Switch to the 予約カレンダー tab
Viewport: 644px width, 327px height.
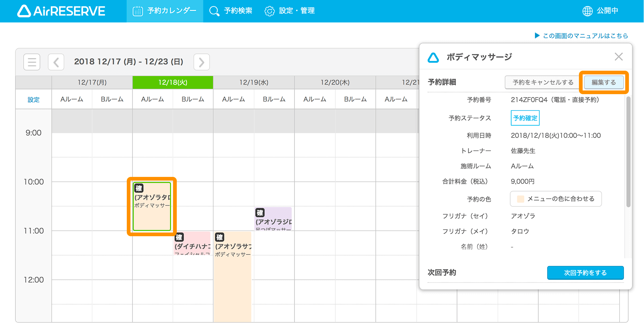[x=165, y=11]
